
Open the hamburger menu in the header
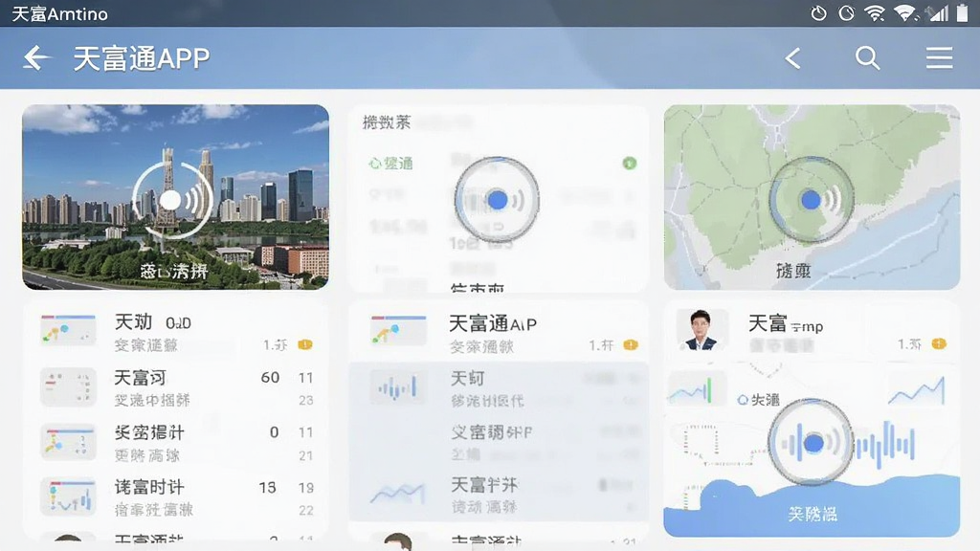point(940,58)
